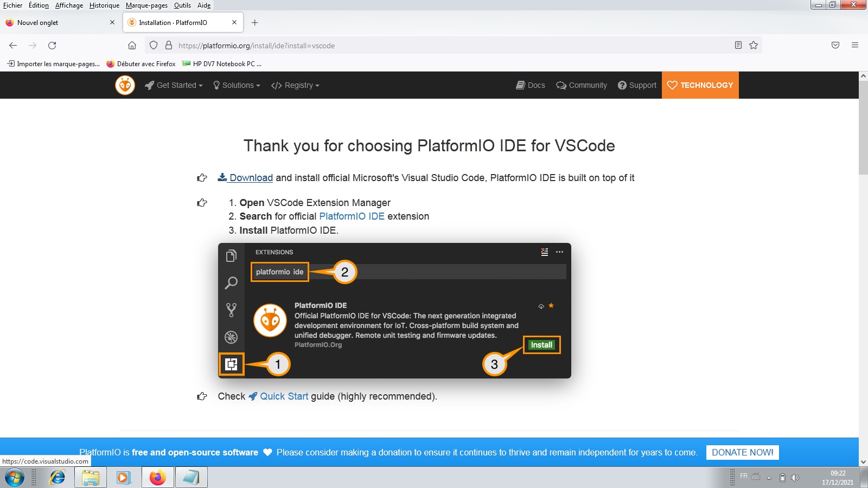Toggle reader view icon in address bar
This screenshot has width=868, height=488.
pos(738,46)
